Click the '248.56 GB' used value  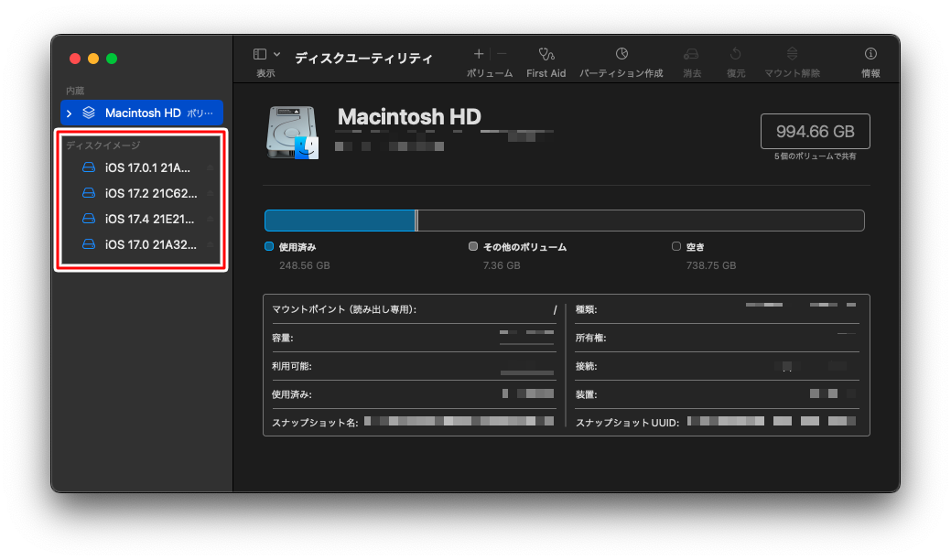pos(305,265)
